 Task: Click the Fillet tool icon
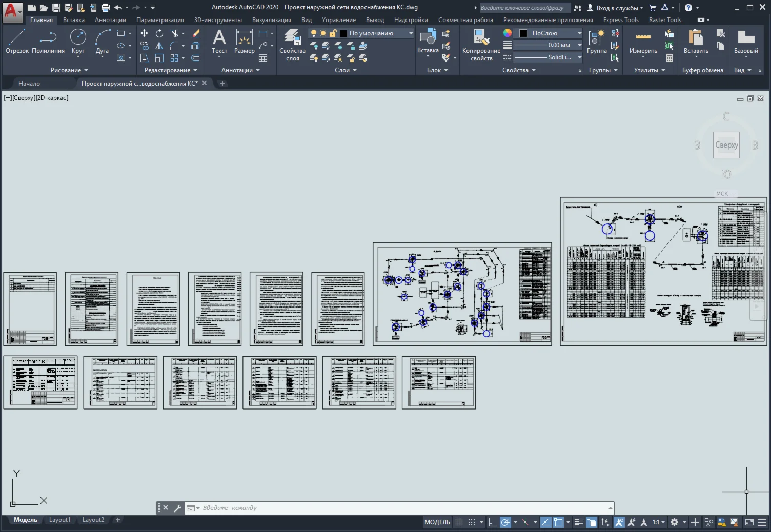pyautogui.click(x=175, y=46)
